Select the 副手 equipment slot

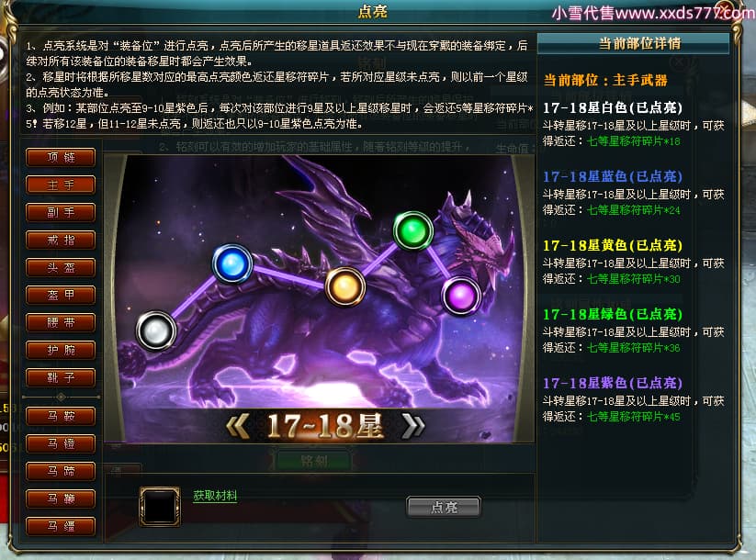[x=61, y=212]
